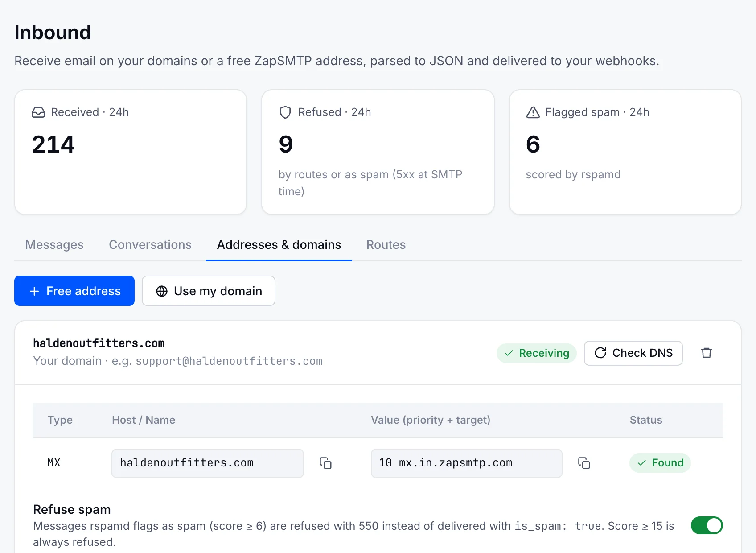756x553 pixels.
Task: Click the shield icon beside Refused · 24h
Action: 285,112
